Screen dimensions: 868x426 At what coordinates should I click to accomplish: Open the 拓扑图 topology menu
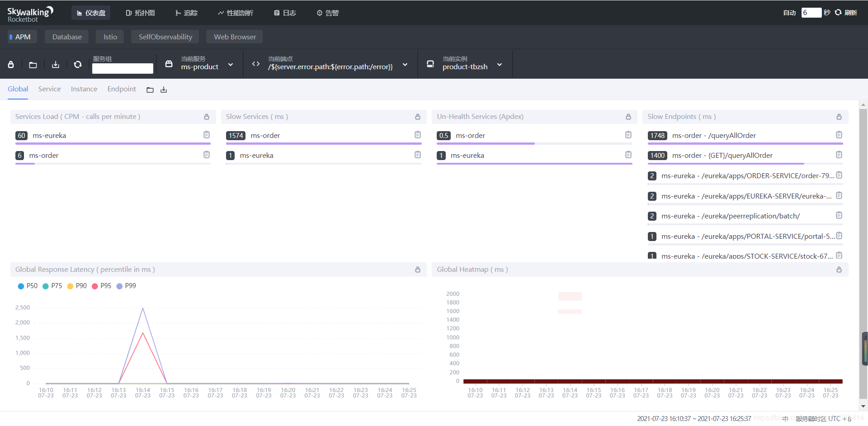tap(140, 13)
